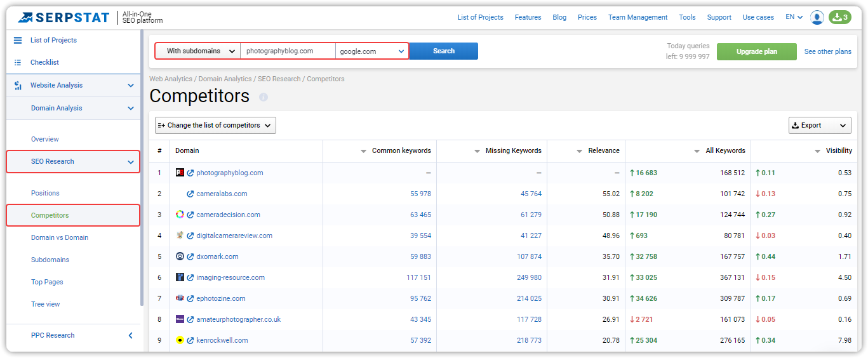Select Tree view in sidebar

(x=46, y=304)
